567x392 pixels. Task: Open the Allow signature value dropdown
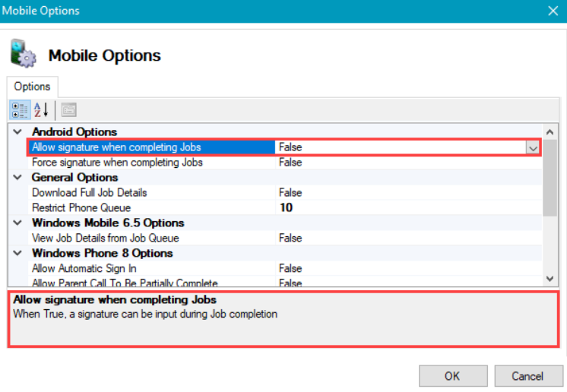533,147
